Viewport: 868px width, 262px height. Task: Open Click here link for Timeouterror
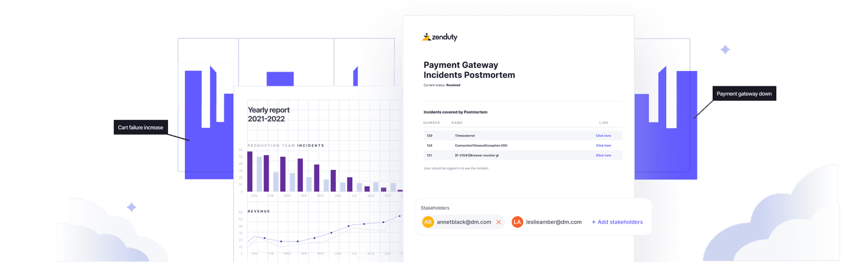603,136
